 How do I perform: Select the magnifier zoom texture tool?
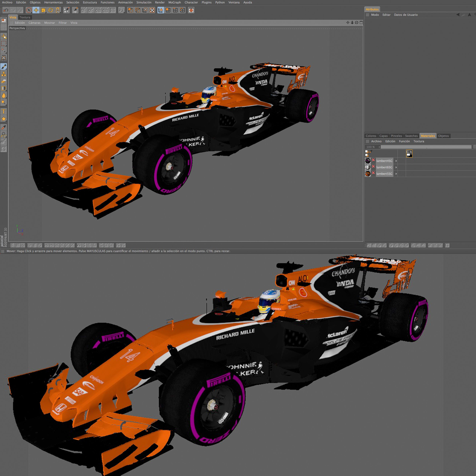(x=4, y=135)
